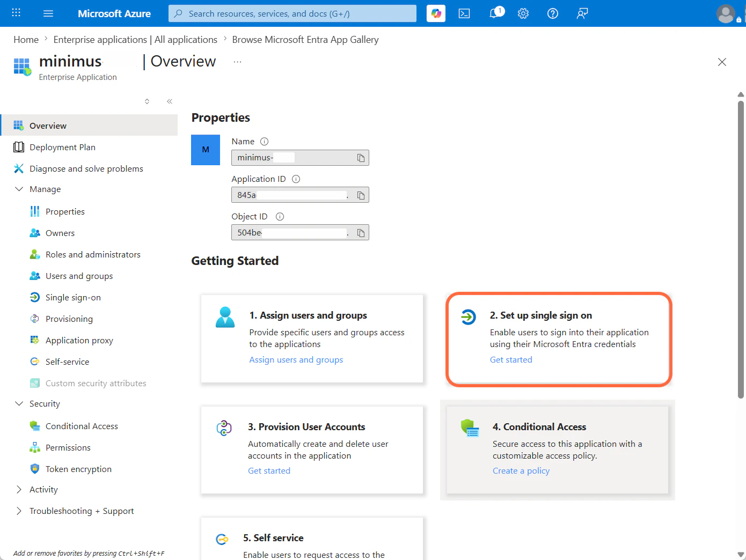746x560 pixels.
Task: Click Get started under single sign on
Action: pos(511,360)
